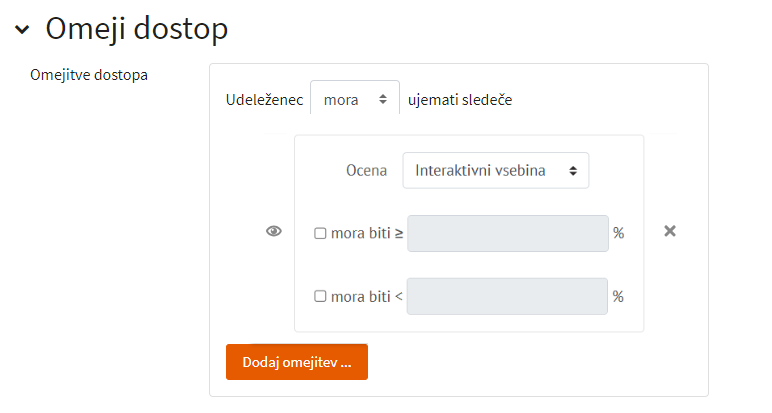Delete the grade restriction with X icon
Image resolution: width=772 pixels, height=413 pixels.
[x=670, y=231]
